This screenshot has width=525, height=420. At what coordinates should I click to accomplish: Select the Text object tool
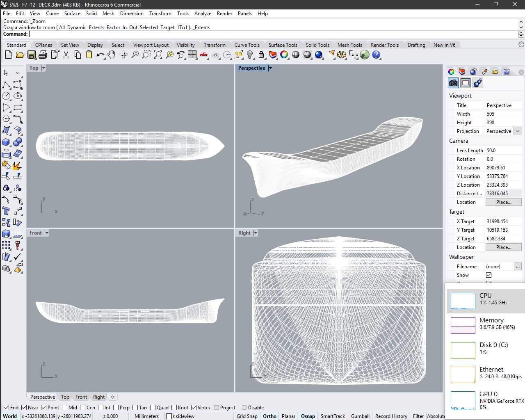tap(6, 211)
